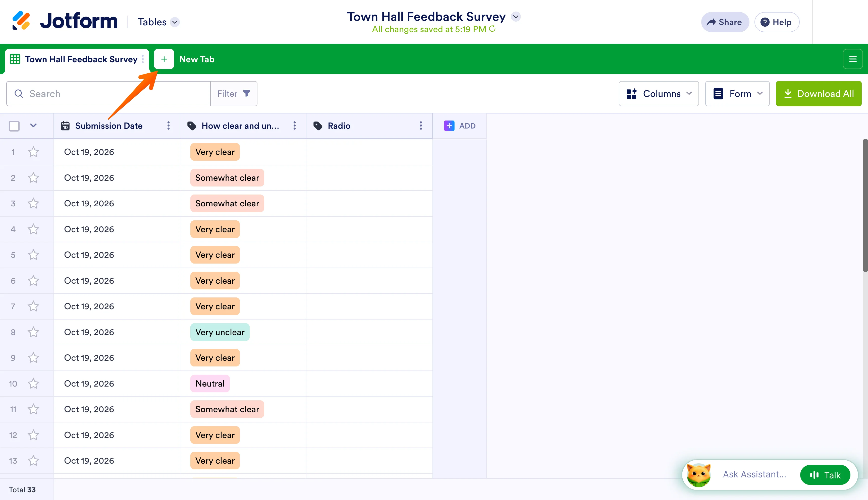Click the Very unclear tag in row 8

point(220,332)
